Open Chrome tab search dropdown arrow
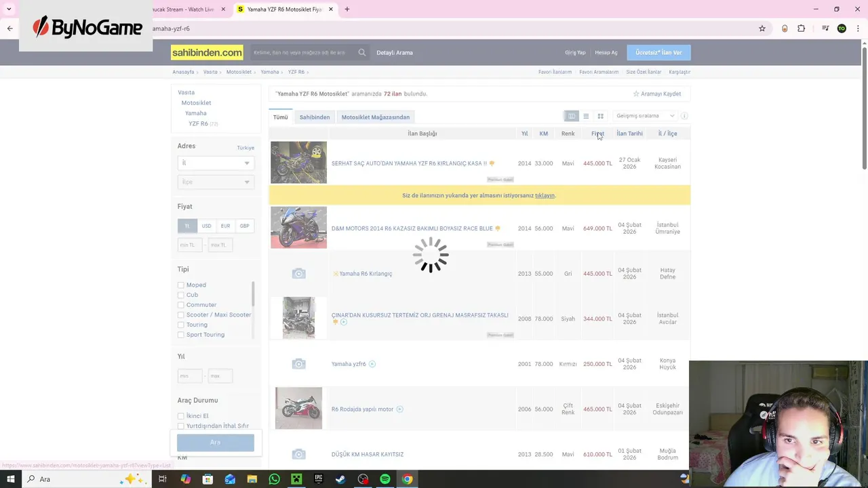This screenshot has width=868, height=488. 9,9
